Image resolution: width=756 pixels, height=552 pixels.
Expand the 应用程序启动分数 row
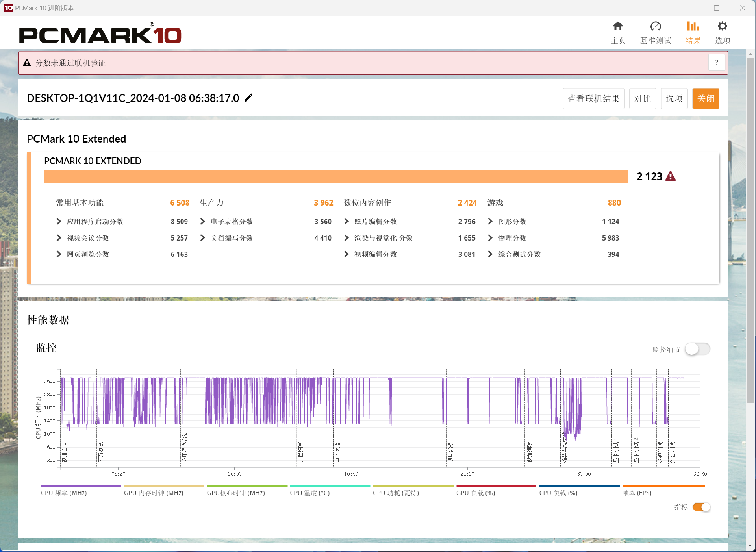(x=59, y=222)
